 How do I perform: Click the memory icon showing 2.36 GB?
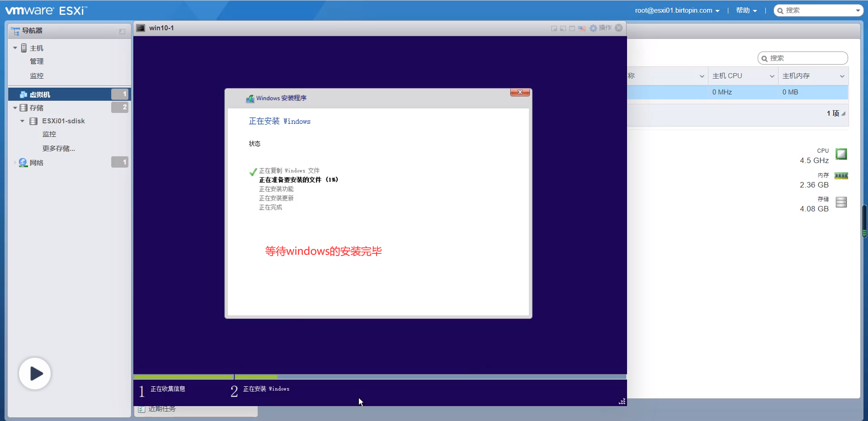841,176
